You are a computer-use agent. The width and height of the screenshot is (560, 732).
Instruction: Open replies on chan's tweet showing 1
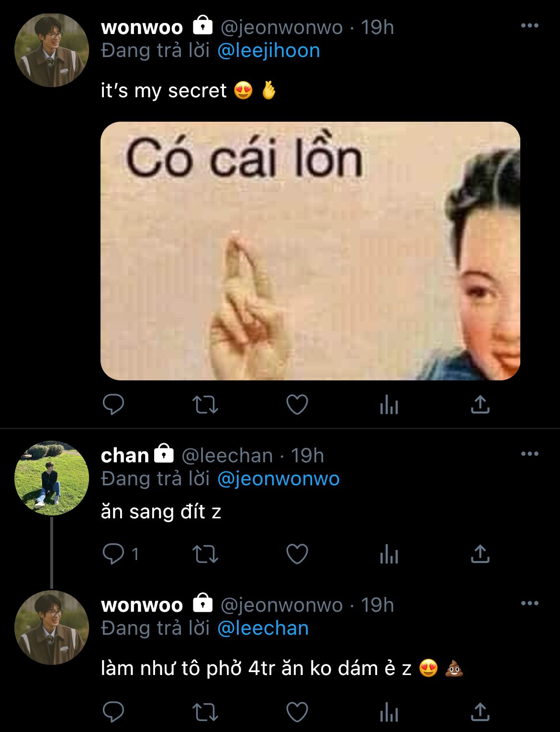pos(120,554)
